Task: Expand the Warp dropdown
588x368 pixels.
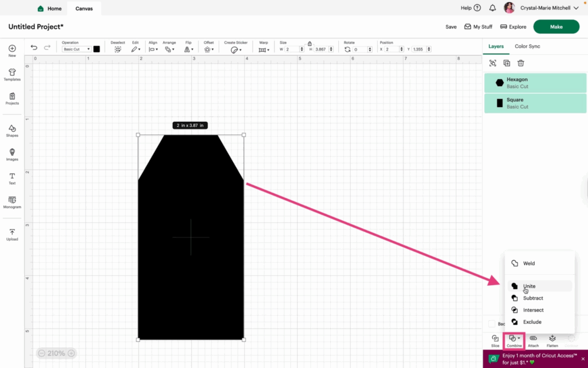Action: coord(264,50)
